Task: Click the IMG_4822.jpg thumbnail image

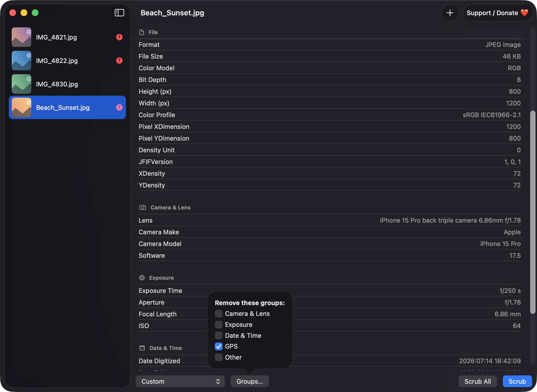Action: click(x=21, y=61)
